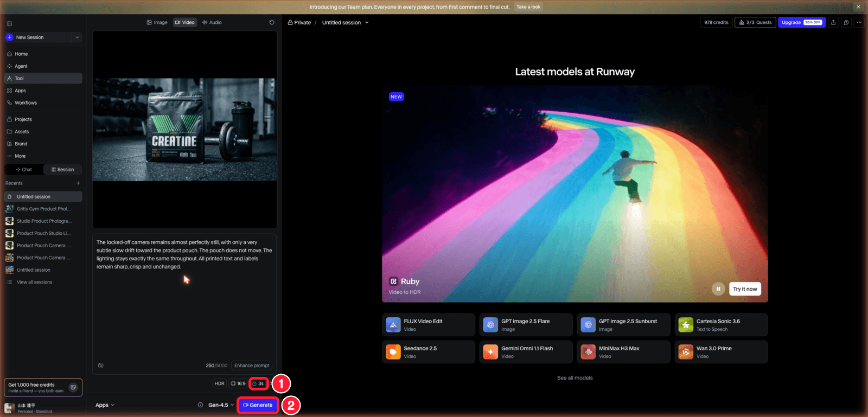This screenshot has width=868, height=417.
Task: Open the Gemini Omni 1.1 Flash model
Action: pyautogui.click(x=526, y=352)
